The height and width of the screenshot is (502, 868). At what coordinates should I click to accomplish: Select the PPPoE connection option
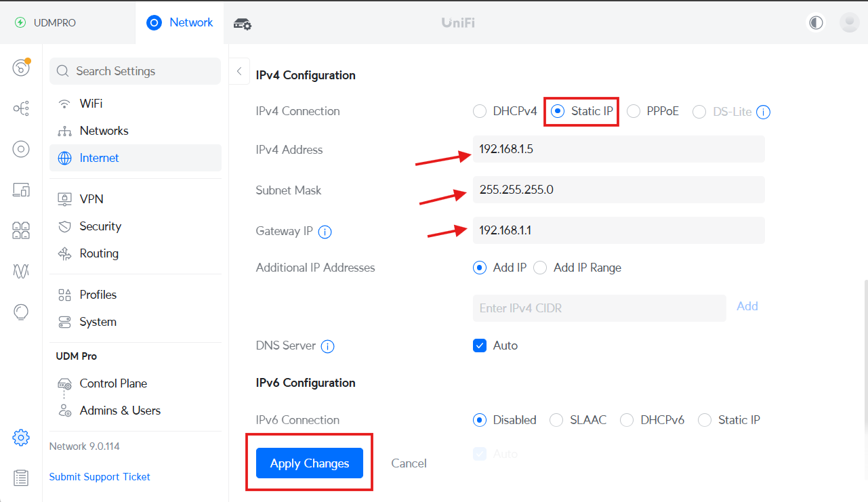tap(634, 112)
